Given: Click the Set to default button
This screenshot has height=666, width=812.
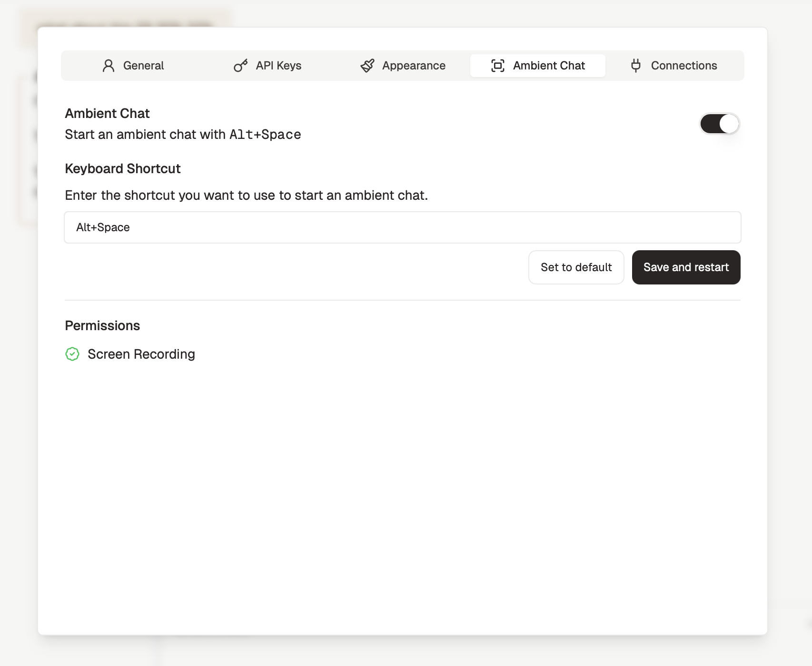Looking at the screenshot, I should point(576,267).
